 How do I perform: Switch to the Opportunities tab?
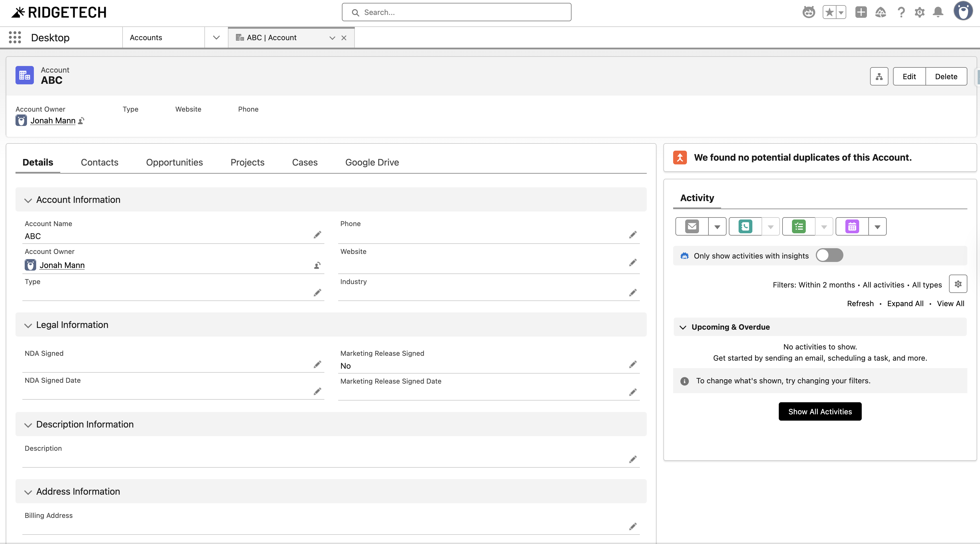(174, 162)
